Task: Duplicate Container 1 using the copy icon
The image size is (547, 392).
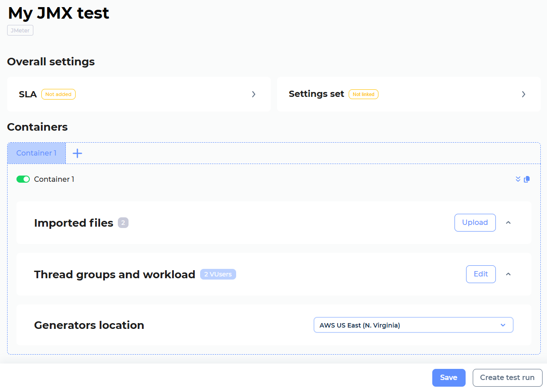Action: (x=527, y=179)
